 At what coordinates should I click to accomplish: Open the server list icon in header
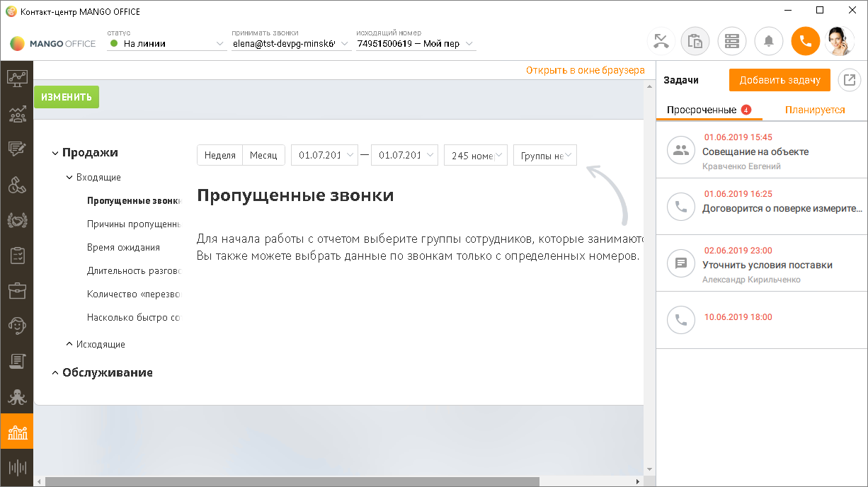click(x=732, y=41)
